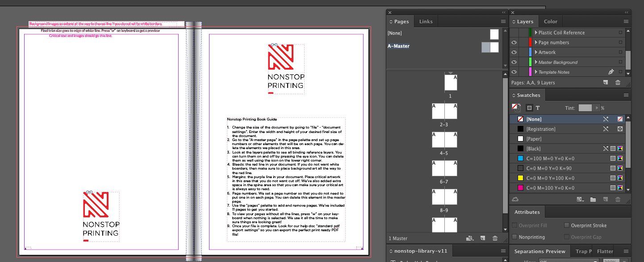Select the Separations Preview tab

click(539, 251)
